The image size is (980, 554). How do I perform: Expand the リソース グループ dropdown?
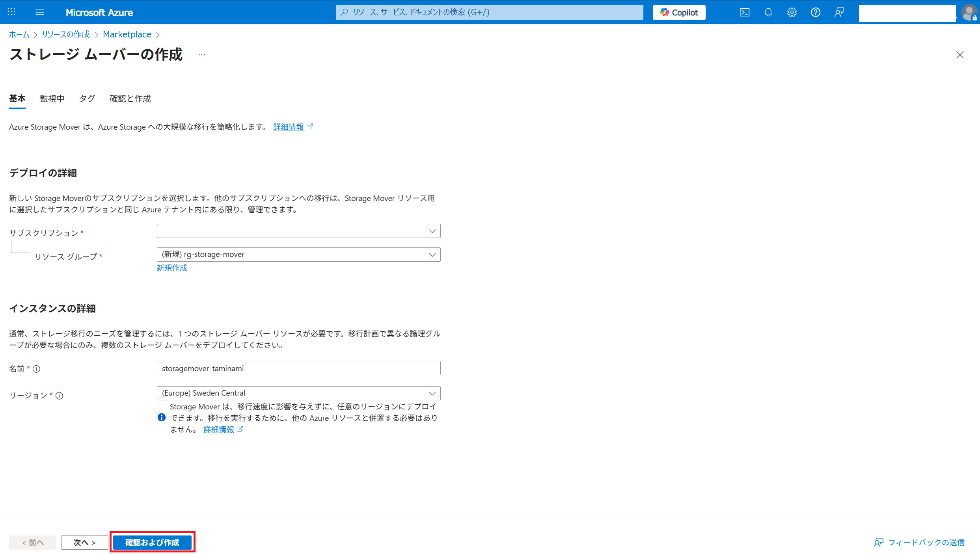[298, 255]
